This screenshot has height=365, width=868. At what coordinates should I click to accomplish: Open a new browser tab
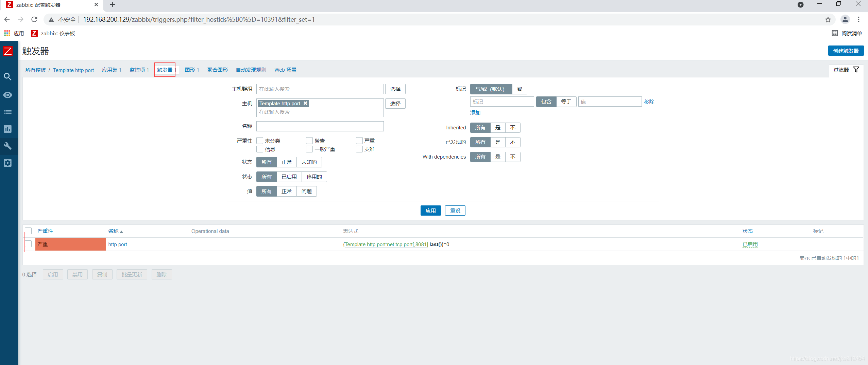click(112, 5)
